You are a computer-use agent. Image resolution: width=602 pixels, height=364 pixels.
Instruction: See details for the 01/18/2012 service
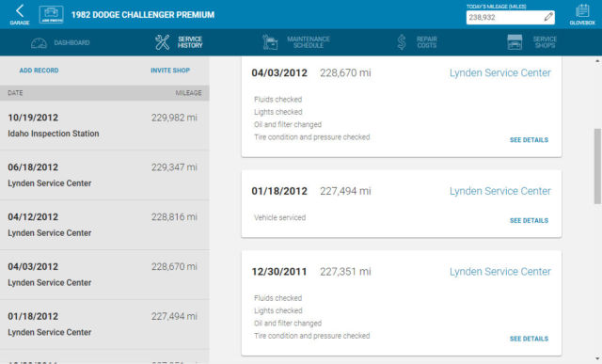529,220
